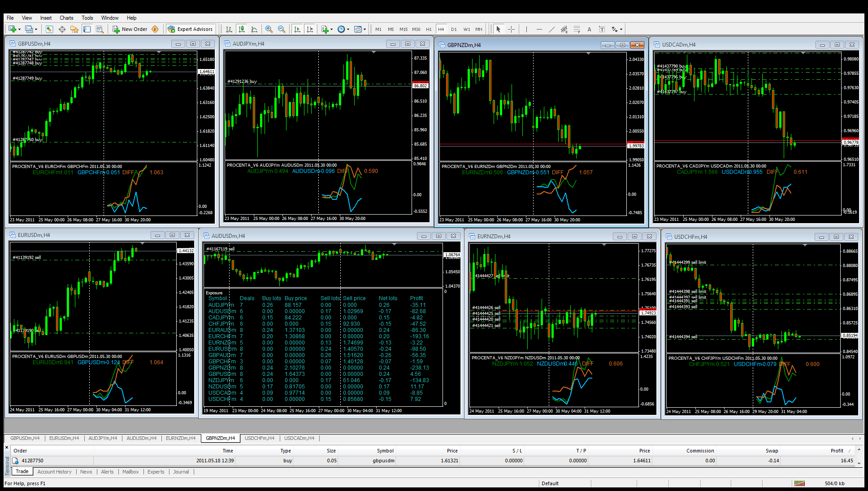Screen dimensions: 868x491
Task: Open the Templates icon
Action: pyautogui.click(x=358, y=29)
